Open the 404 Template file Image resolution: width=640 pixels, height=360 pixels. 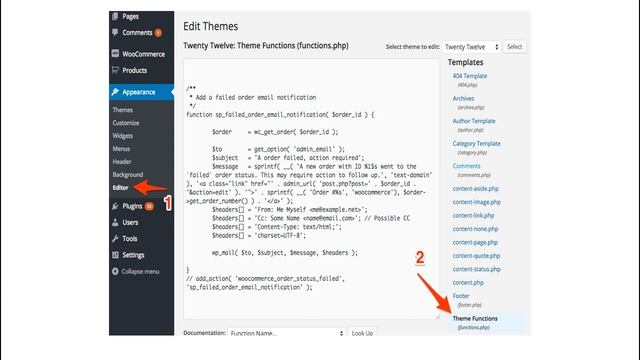pos(470,76)
